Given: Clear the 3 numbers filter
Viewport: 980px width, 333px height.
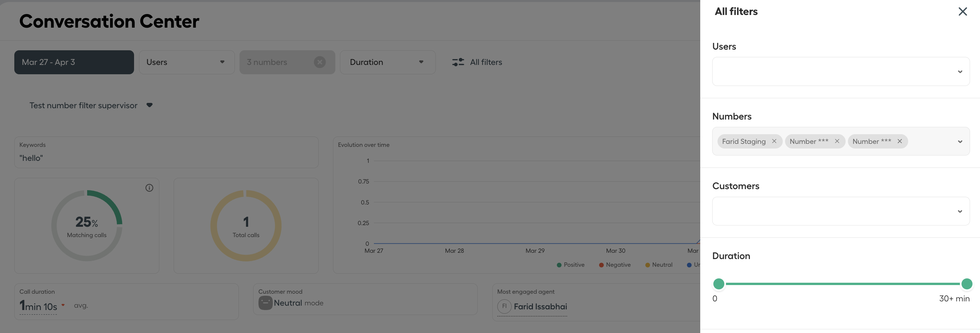Looking at the screenshot, I should pos(320,62).
